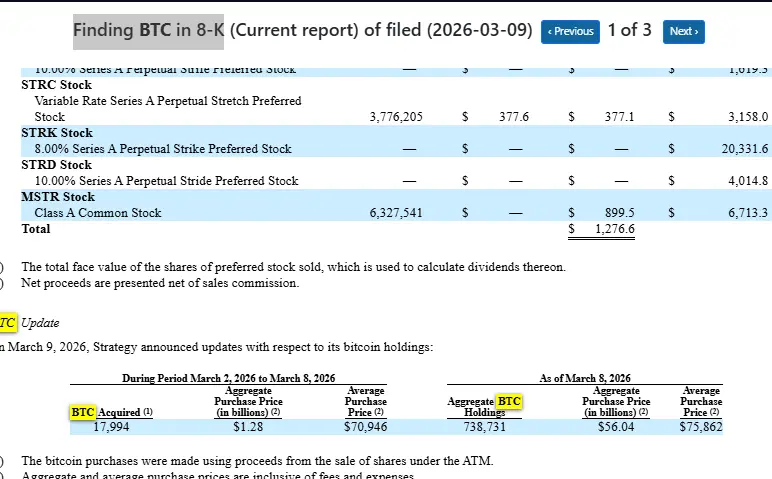Select the 'Finding BTC in 8-K' heading
The image size is (772, 479).
coord(148,31)
